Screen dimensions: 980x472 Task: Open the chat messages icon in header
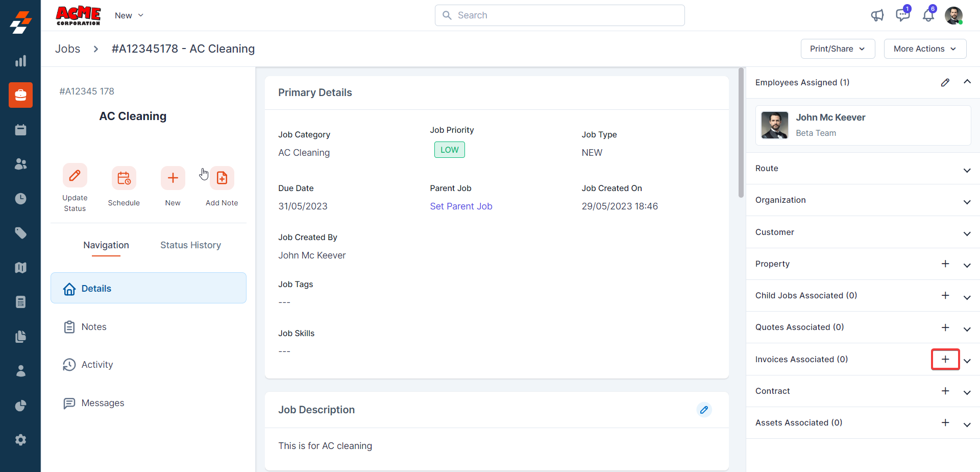point(902,15)
